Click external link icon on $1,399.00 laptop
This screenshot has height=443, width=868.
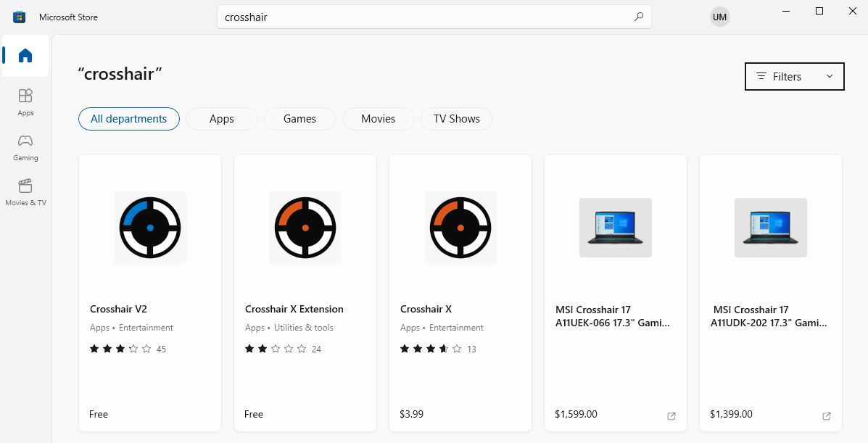coord(826,415)
